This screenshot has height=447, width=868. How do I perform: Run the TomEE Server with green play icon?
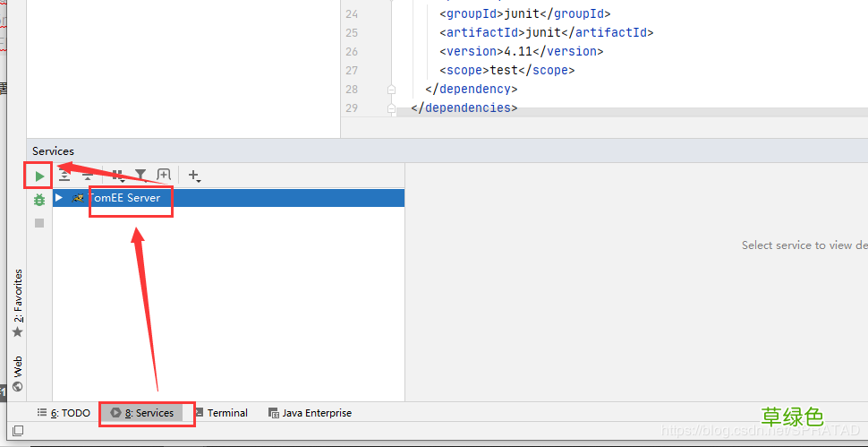point(39,176)
